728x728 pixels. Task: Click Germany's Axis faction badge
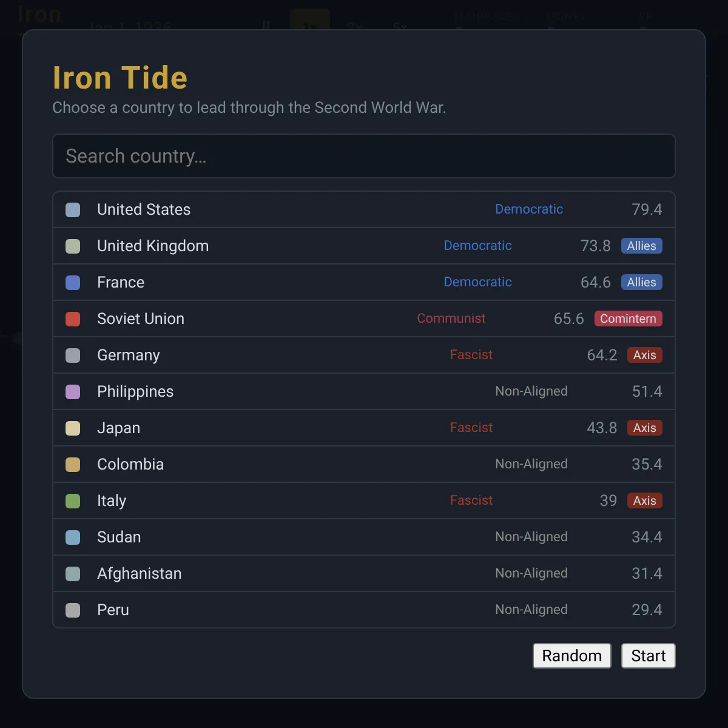(645, 355)
